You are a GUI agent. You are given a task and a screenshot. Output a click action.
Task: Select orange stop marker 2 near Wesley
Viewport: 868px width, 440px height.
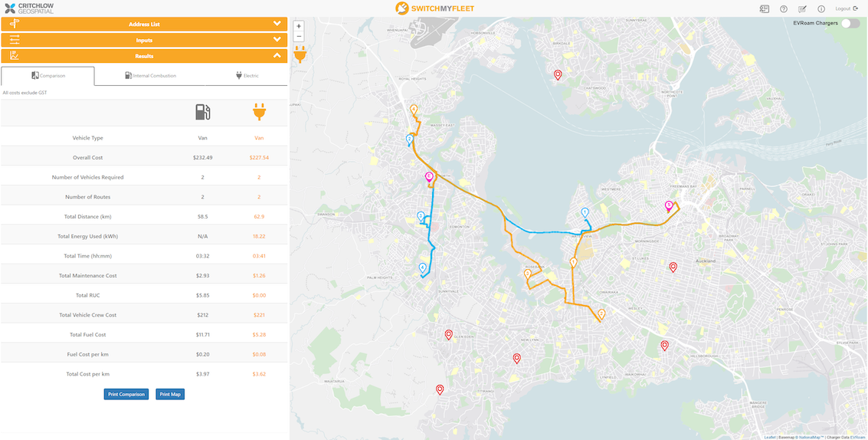pos(601,314)
